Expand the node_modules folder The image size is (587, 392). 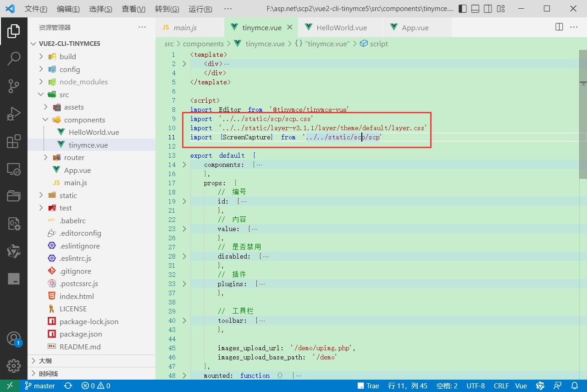coord(83,82)
